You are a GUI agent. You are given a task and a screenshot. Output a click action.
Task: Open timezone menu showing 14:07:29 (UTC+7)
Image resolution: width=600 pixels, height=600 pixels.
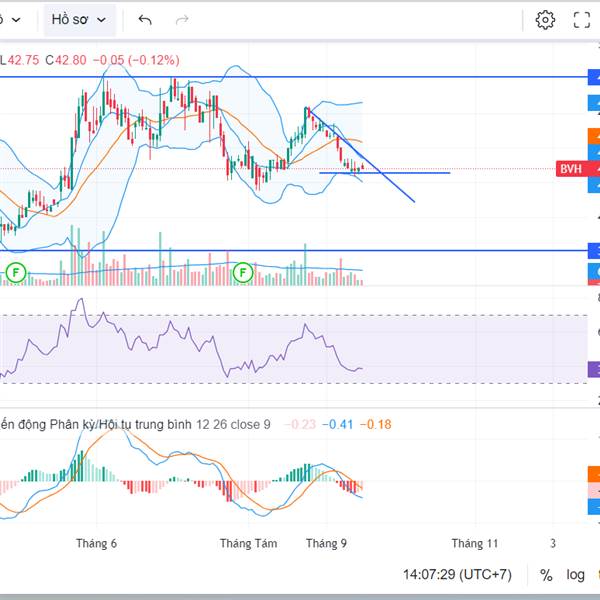457,575
